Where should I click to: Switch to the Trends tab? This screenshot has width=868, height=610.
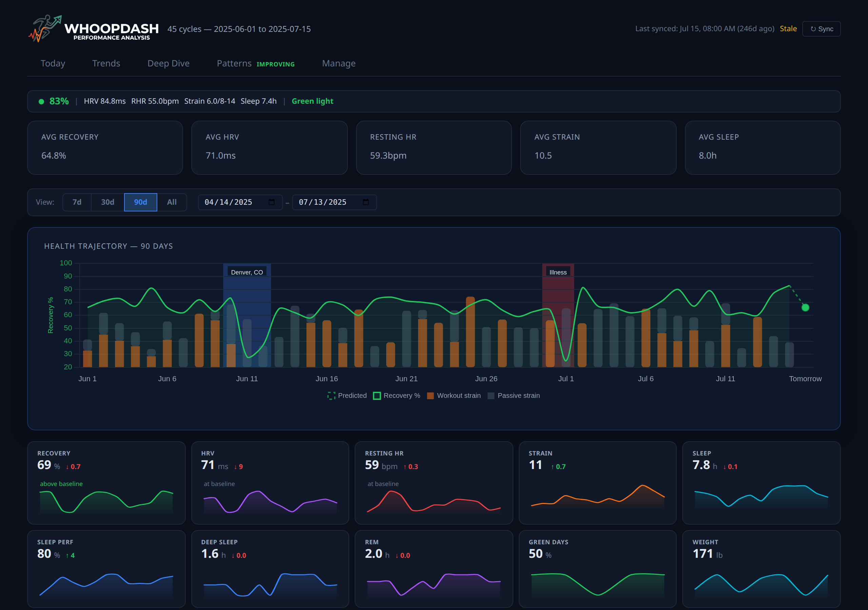(106, 63)
